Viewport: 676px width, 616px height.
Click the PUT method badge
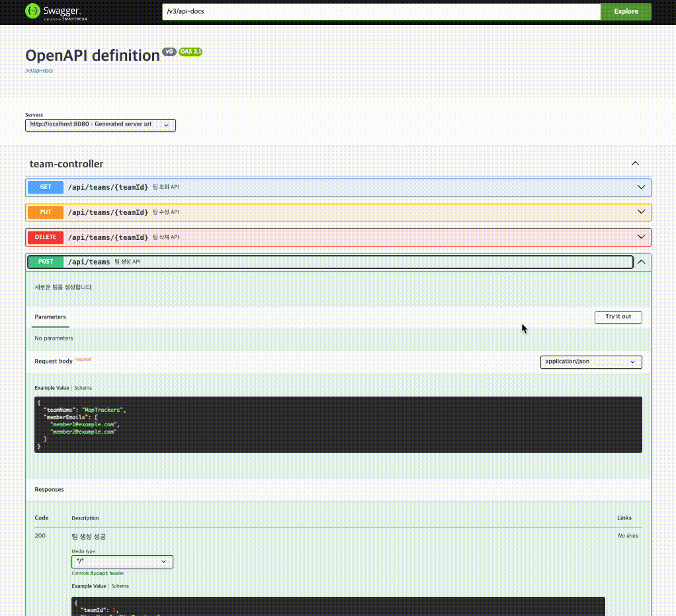point(46,212)
